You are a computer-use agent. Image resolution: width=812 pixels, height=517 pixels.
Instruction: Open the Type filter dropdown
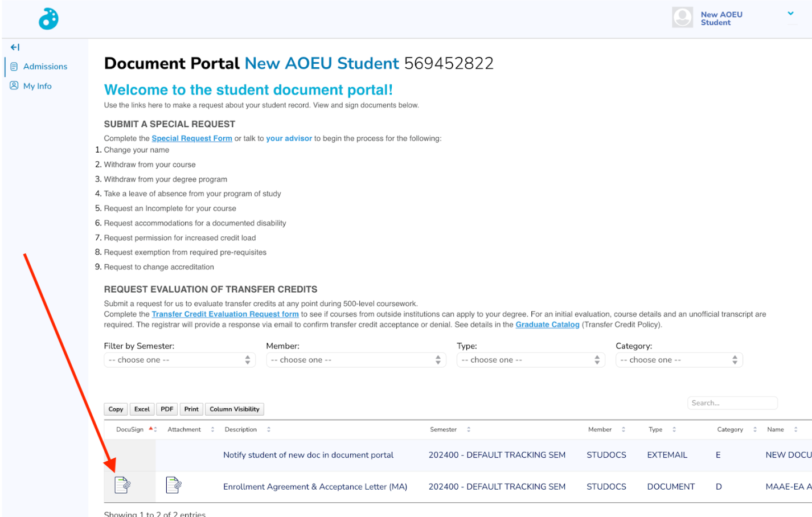point(531,360)
